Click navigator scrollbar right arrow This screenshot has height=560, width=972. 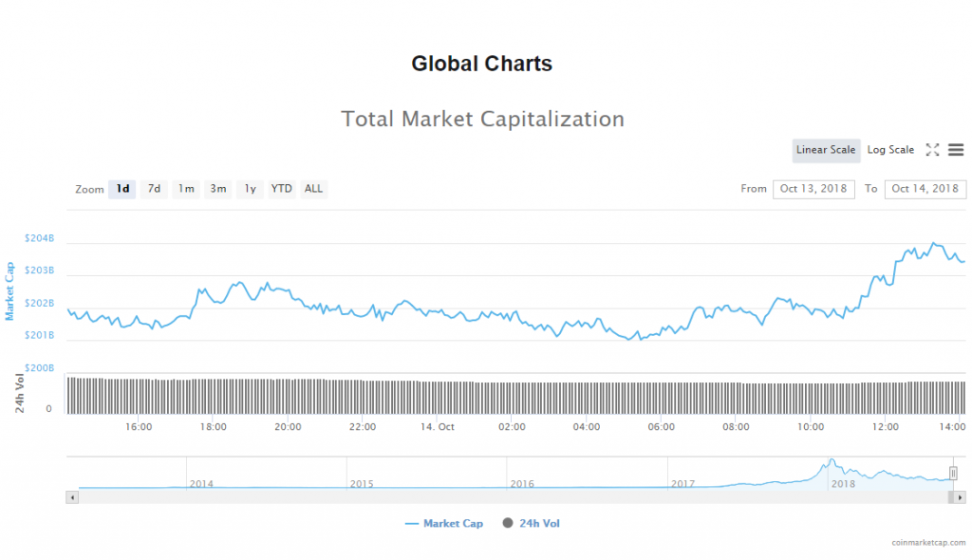961,496
